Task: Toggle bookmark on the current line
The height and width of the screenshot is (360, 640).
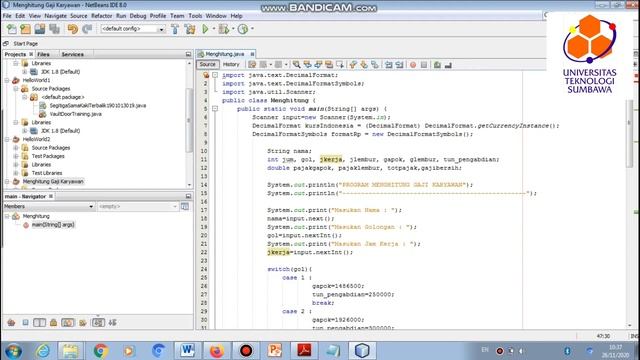Action: coord(374,64)
